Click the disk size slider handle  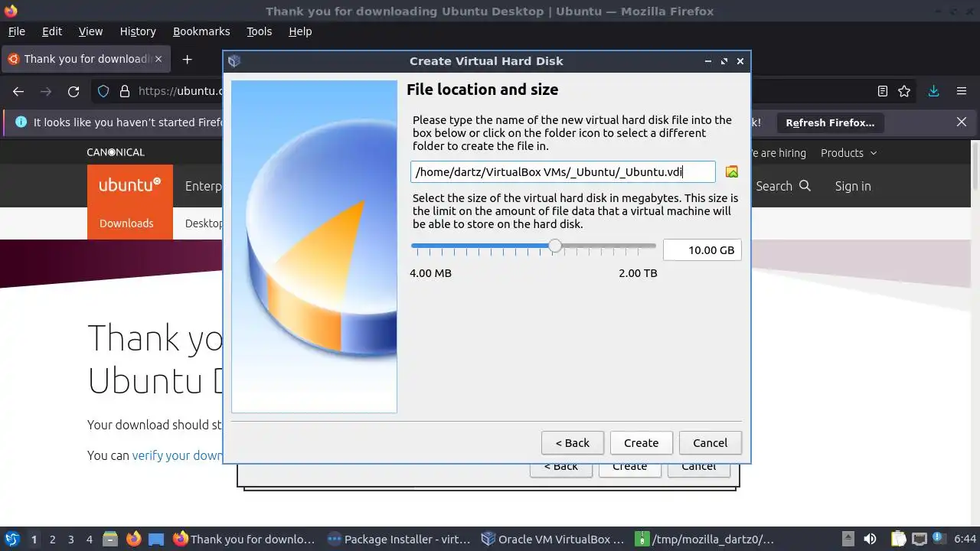pyautogui.click(x=555, y=246)
